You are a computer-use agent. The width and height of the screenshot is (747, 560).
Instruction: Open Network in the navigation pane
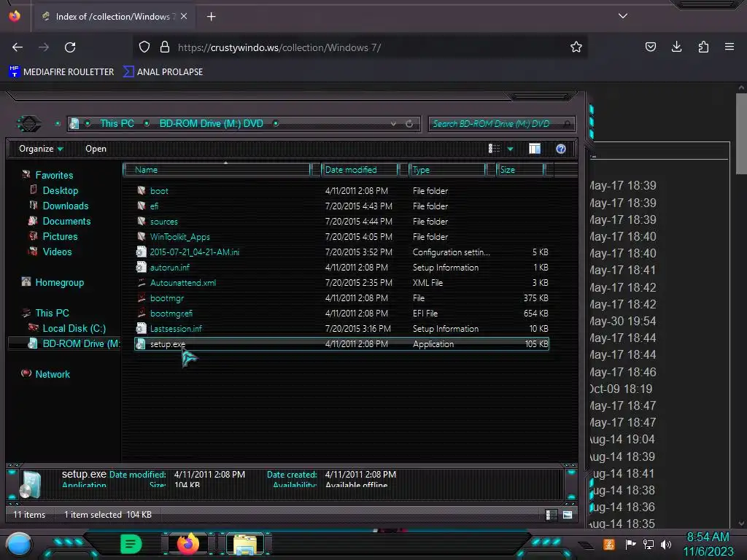click(x=53, y=374)
